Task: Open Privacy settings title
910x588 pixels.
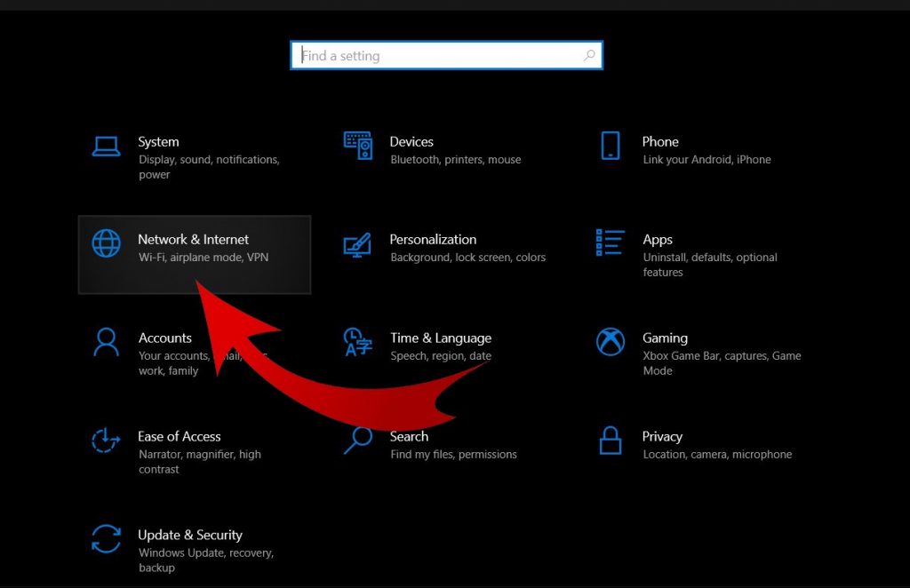Action: [662, 437]
